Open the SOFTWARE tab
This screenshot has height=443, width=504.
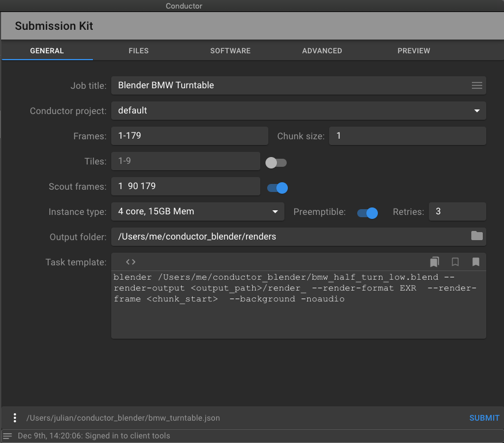[x=230, y=51]
